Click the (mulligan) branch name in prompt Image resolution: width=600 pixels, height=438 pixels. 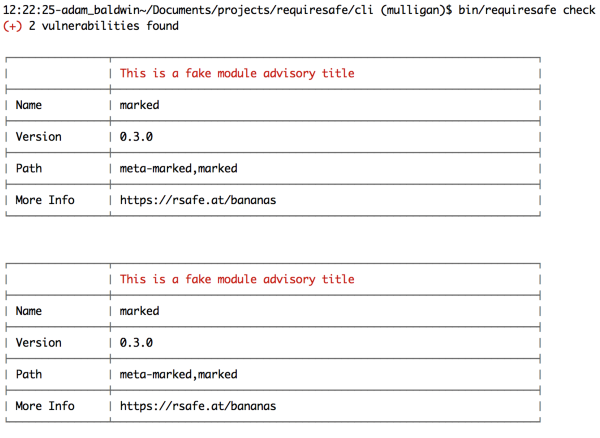413,10
